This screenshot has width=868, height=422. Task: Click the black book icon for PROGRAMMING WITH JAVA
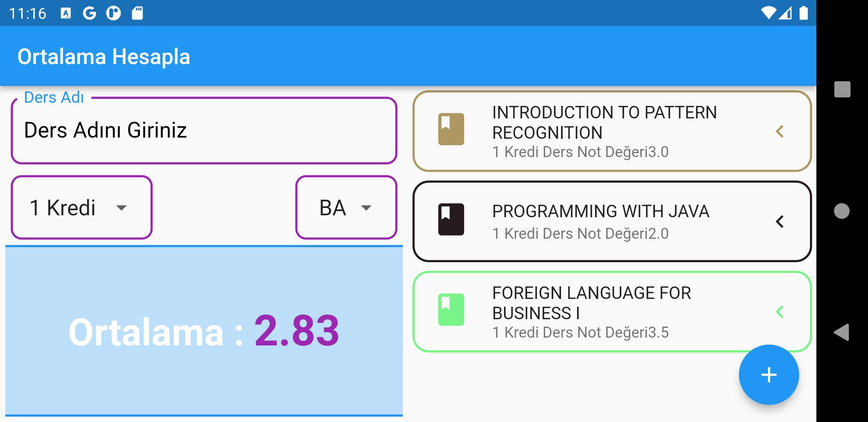pyautogui.click(x=451, y=221)
